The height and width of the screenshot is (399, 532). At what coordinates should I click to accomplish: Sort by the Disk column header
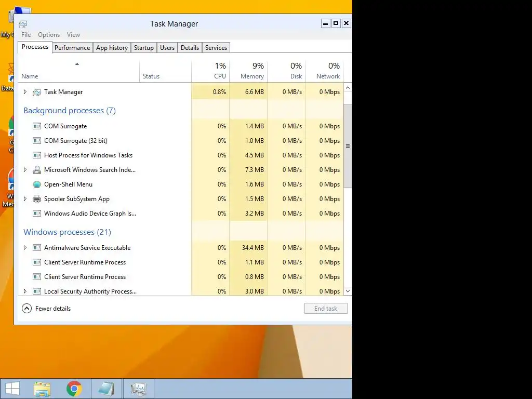(x=286, y=71)
